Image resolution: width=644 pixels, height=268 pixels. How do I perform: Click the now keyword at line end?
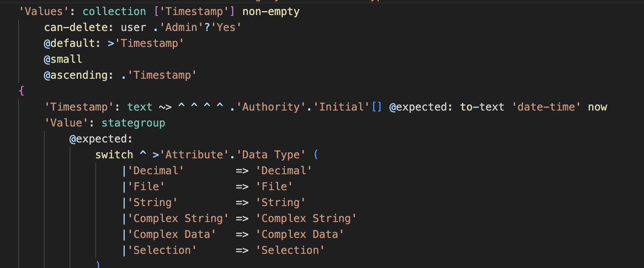(597, 107)
